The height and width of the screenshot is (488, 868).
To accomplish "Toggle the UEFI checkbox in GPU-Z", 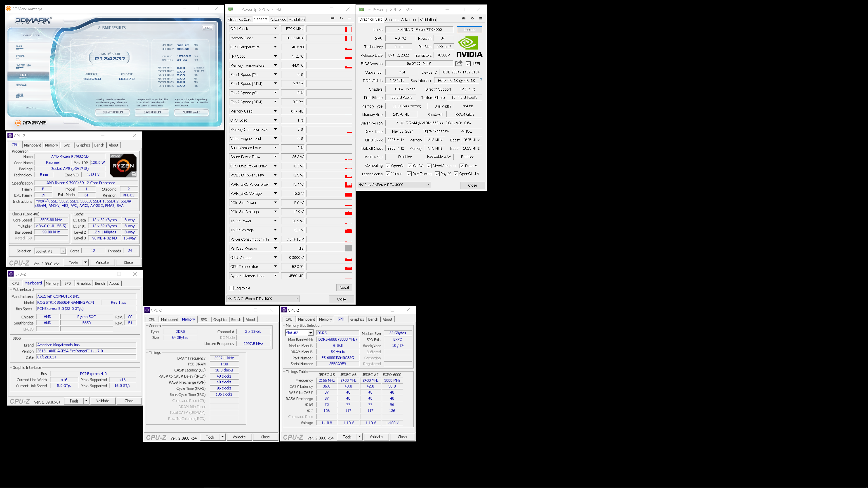I will [468, 64].
